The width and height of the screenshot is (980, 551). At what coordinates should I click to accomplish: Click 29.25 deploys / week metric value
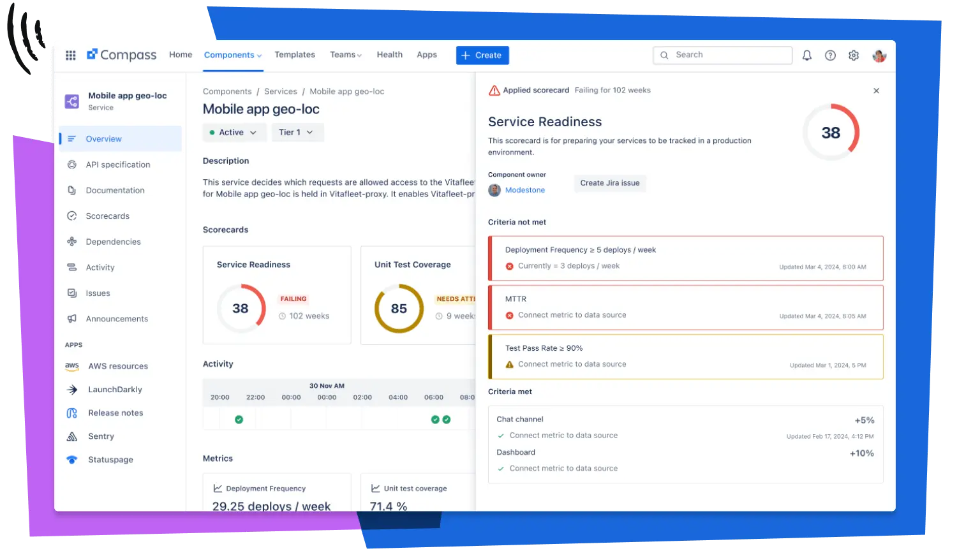(x=271, y=506)
